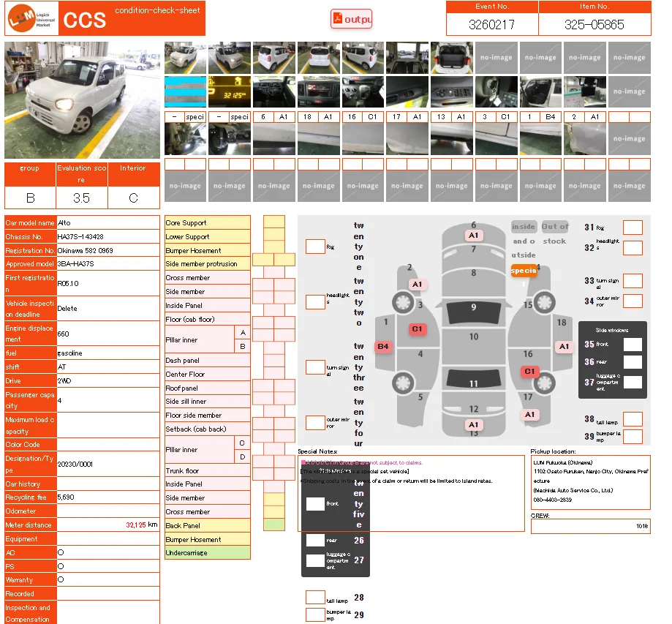The image size is (672, 624).
Task: Toggle the 33 turn signal box
Action: [x=633, y=281]
